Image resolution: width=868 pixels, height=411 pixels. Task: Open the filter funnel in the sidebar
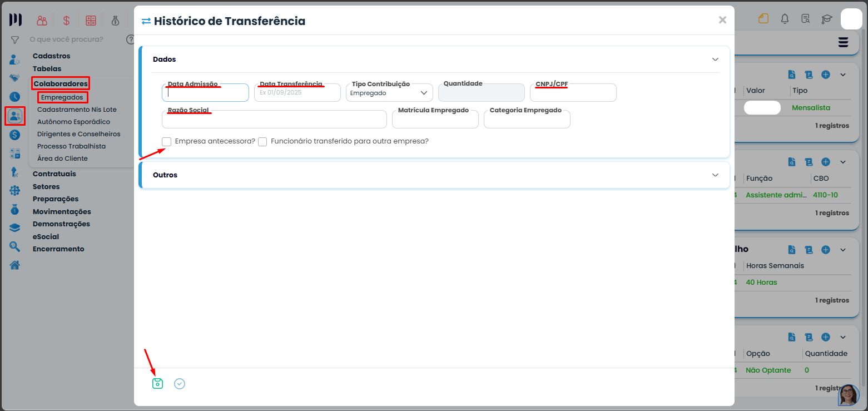click(15, 40)
